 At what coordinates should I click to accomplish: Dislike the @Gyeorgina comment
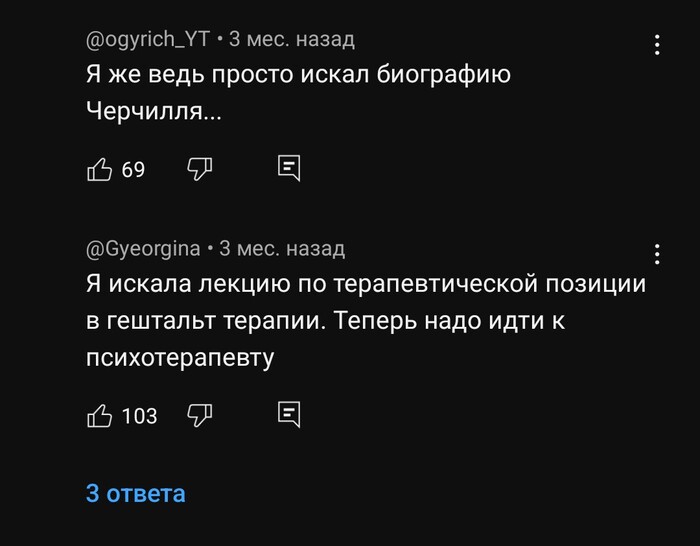pos(200,414)
